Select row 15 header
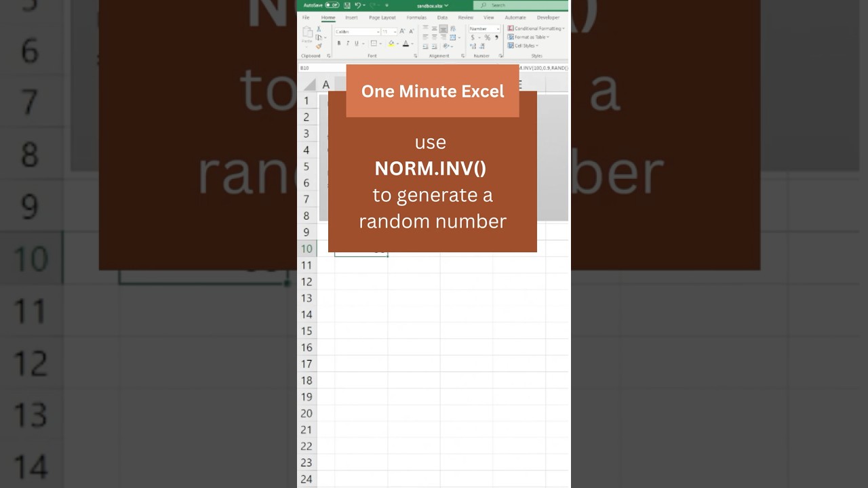The image size is (868, 488). pos(307,331)
